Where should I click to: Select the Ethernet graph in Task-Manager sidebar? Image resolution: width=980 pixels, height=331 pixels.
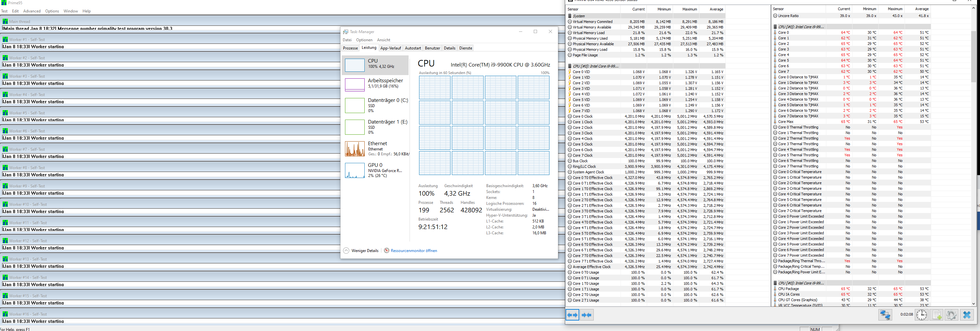coord(355,149)
